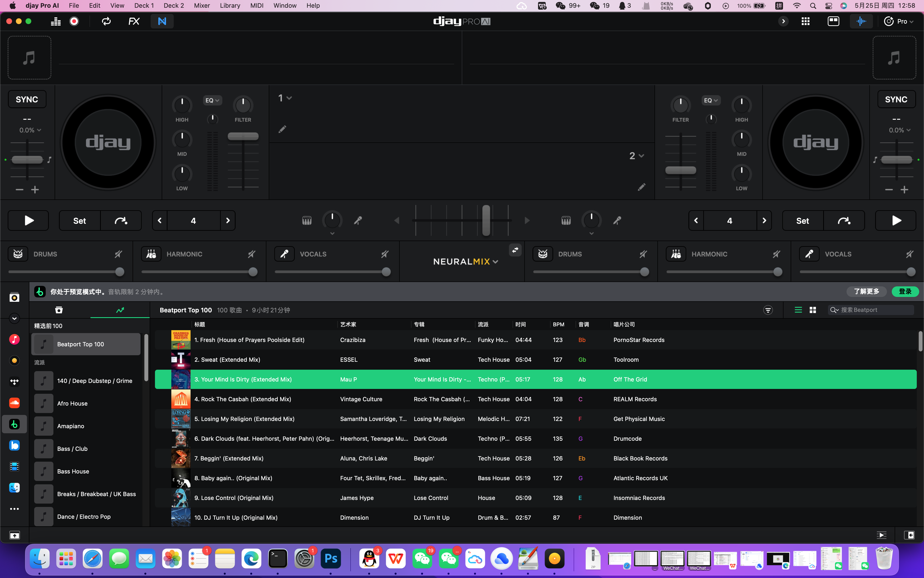924x578 pixels.
Task: Select track Rock The Casbah (Extended Mix)
Action: (536, 399)
